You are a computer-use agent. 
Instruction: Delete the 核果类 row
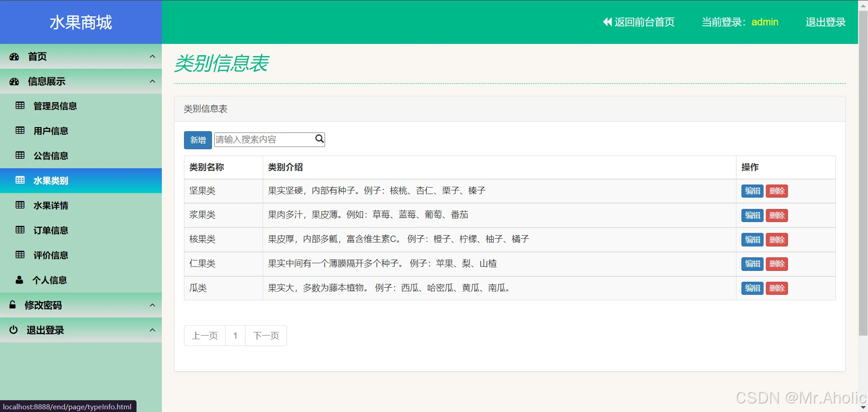pos(777,240)
